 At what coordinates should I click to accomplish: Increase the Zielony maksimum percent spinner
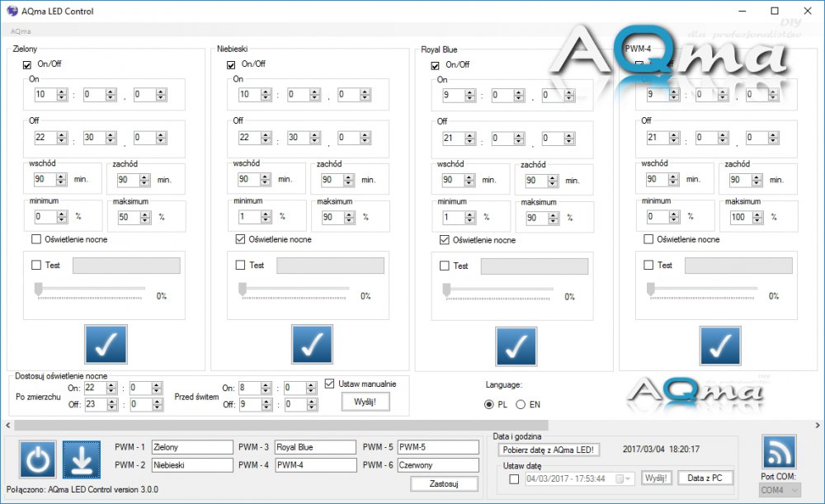(x=146, y=214)
